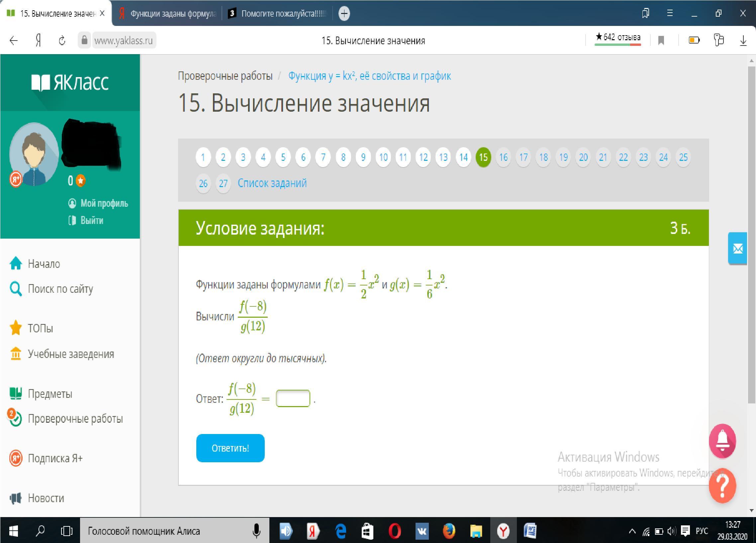Open ТОПы star item in sidebar
Screen dimensions: 756x543
[40, 328]
